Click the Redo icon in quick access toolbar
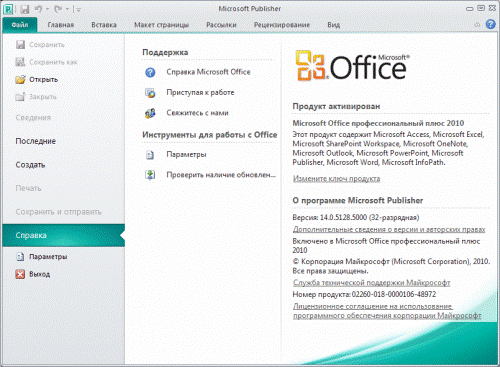The width and height of the screenshot is (500, 367). coord(58,9)
